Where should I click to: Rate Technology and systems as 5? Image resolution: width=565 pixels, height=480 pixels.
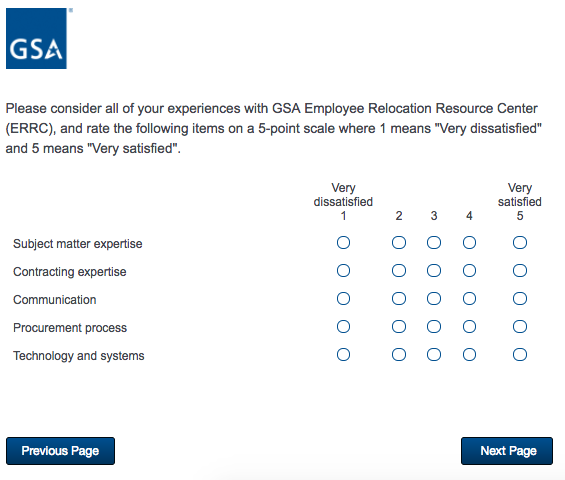click(520, 355)
